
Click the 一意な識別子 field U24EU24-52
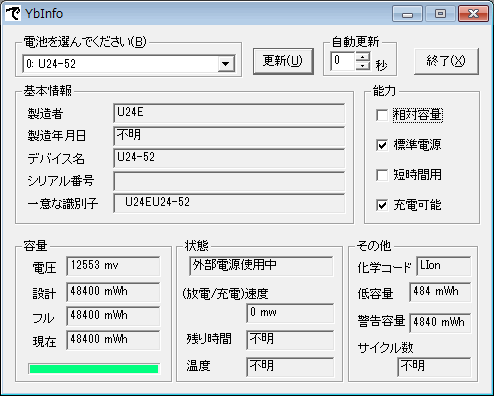tap(229, 203)
